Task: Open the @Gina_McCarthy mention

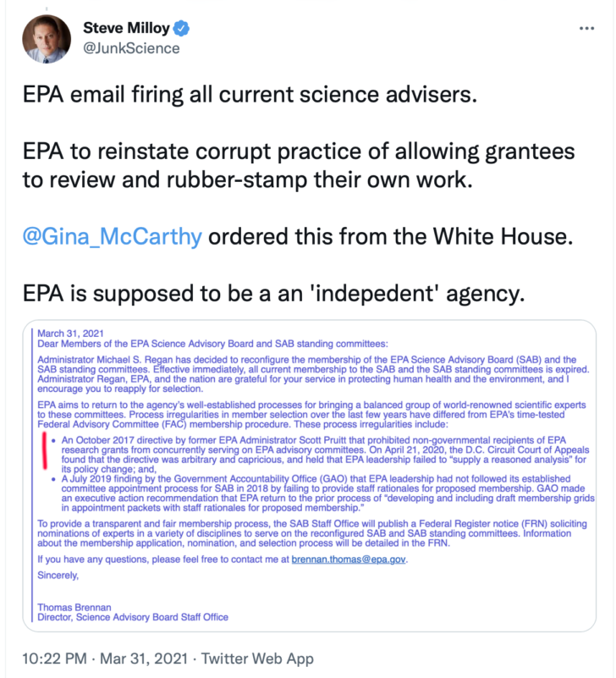Action: point(113,236)
